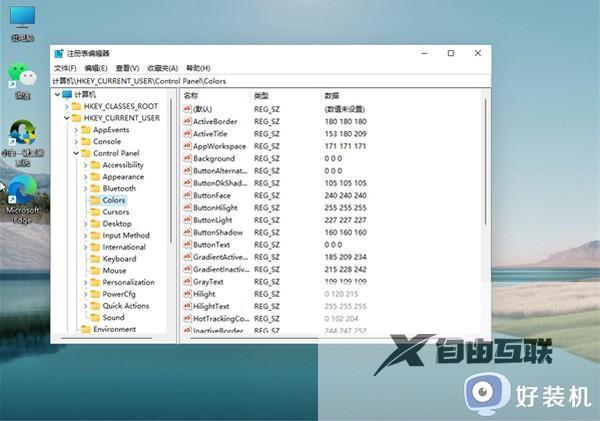
Task: Click the ButtonFace string value icon
Action: coord(187,195)
